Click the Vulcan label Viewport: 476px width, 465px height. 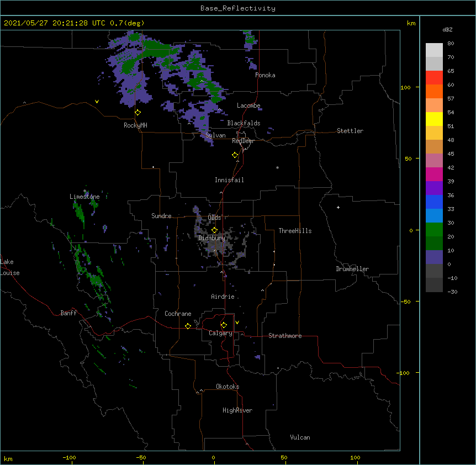coord(300,437)
